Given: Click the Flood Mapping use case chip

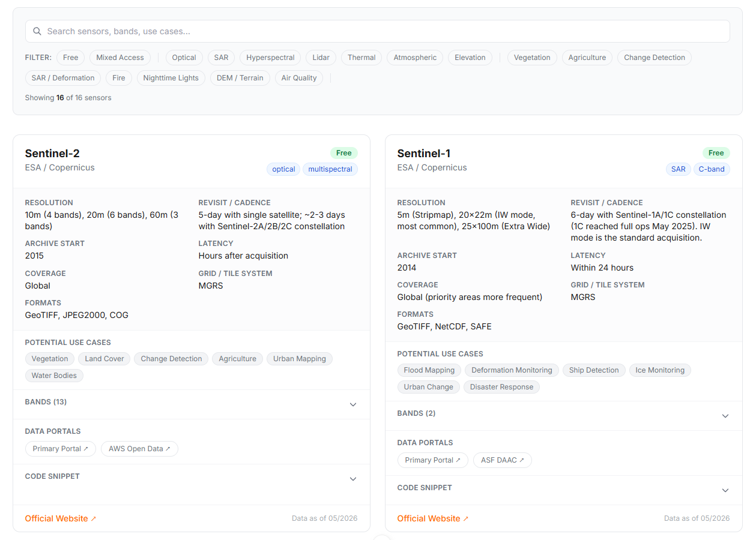Looking at the screenshot, I should tap(429, 370).
